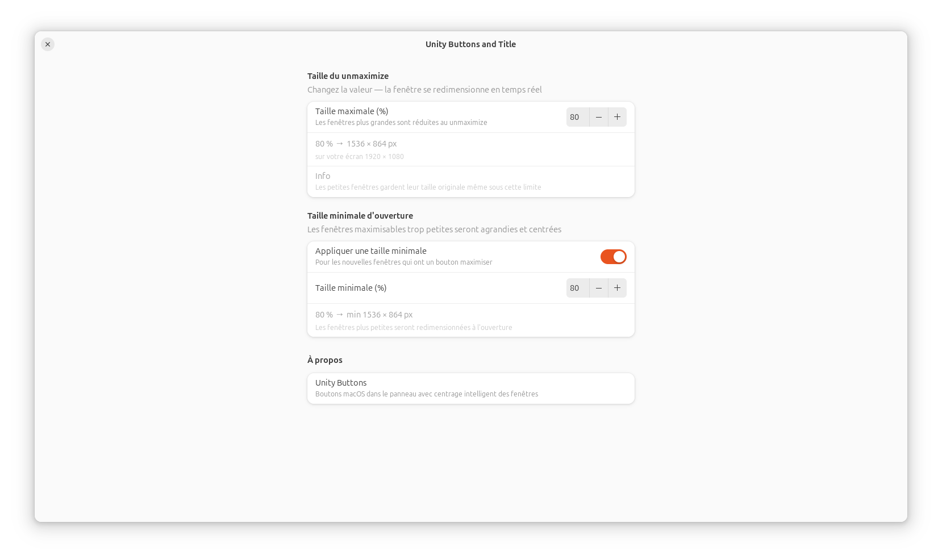Focus the Taille minimale number field
Screen dimensions: 942x560
[x=578, y=288]
